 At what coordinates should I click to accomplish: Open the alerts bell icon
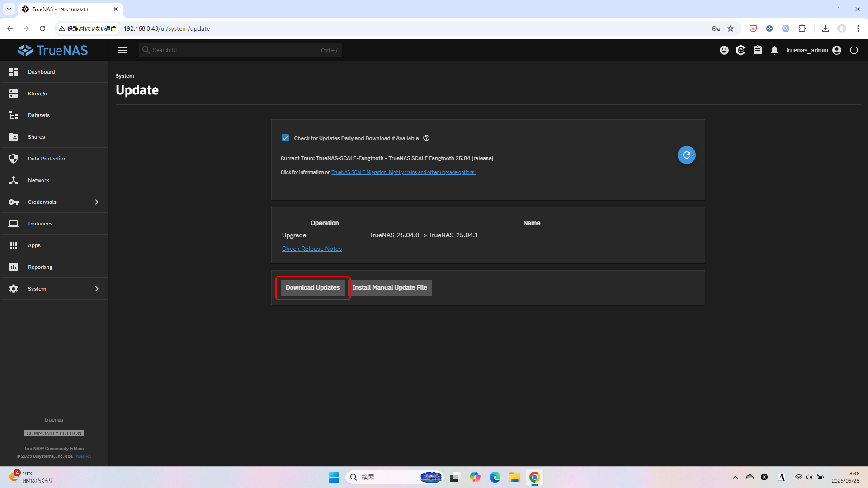coord(774,50)
